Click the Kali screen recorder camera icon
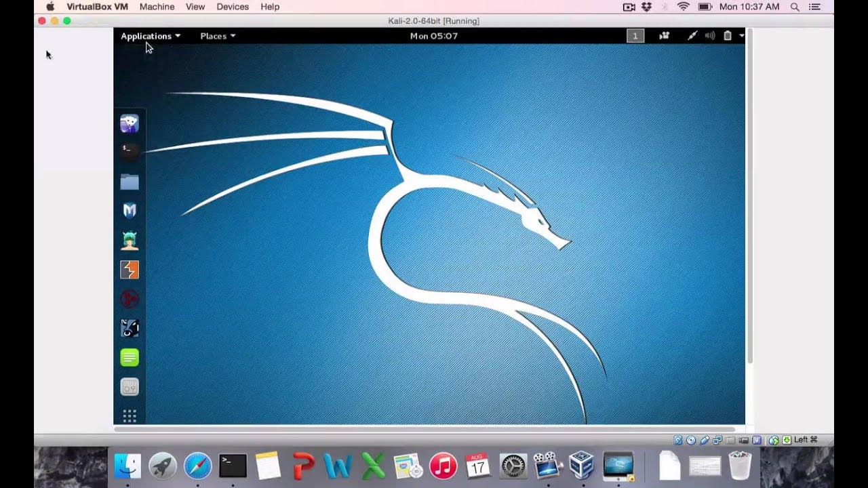 (665, 36)
